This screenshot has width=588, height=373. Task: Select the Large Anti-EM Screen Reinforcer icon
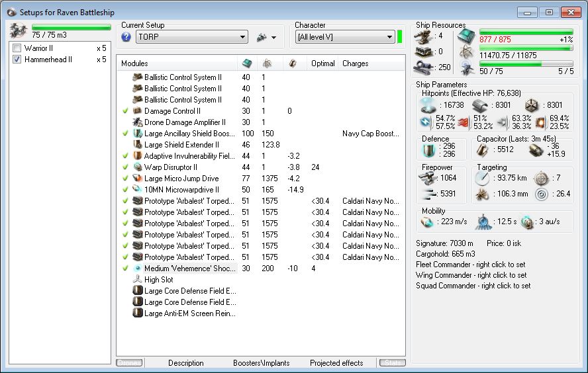(138, 313)
